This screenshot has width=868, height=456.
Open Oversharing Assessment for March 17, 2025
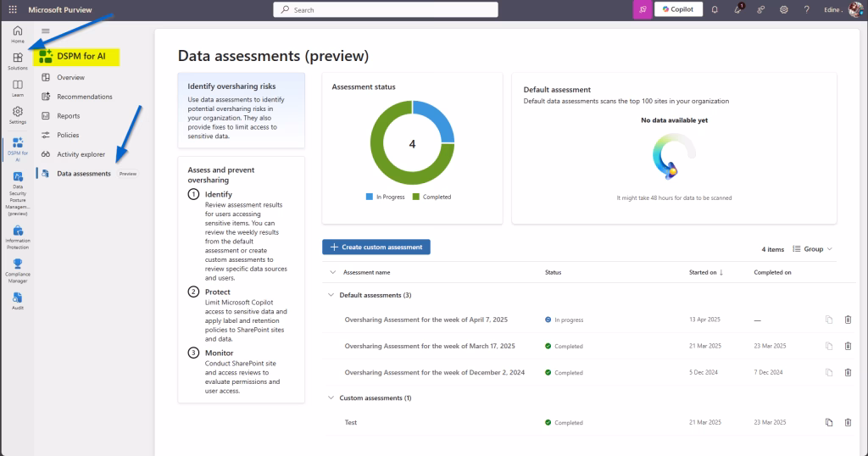pos(430,347)
